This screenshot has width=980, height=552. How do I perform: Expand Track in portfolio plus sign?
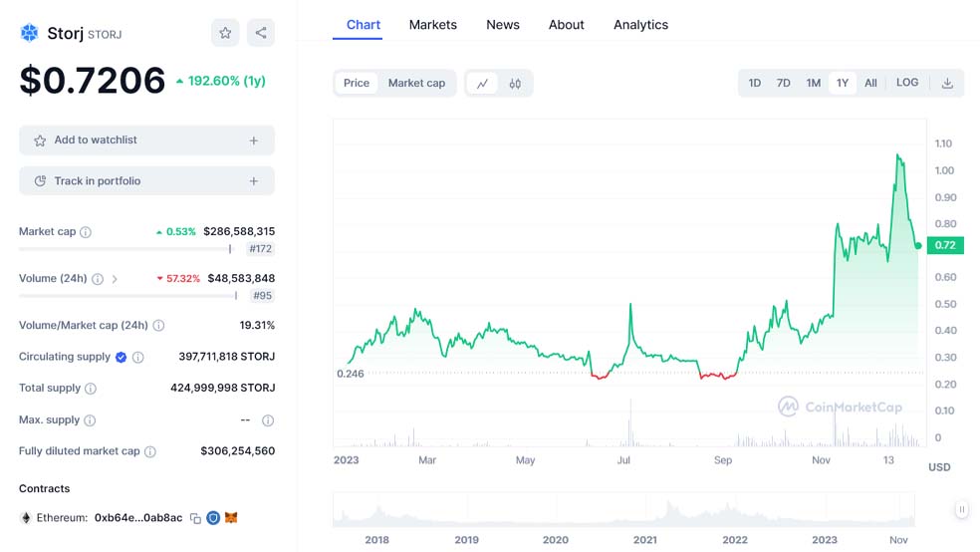(254, 181)
